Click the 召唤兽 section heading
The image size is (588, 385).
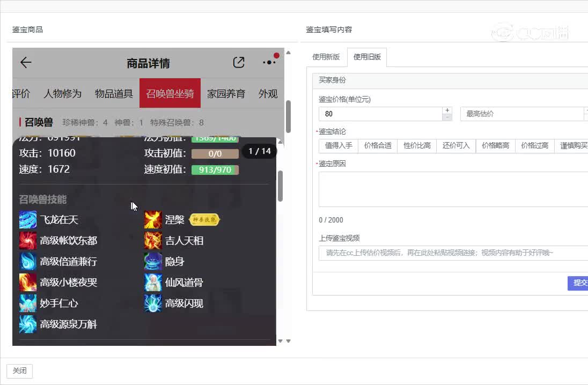click(38, 123)
